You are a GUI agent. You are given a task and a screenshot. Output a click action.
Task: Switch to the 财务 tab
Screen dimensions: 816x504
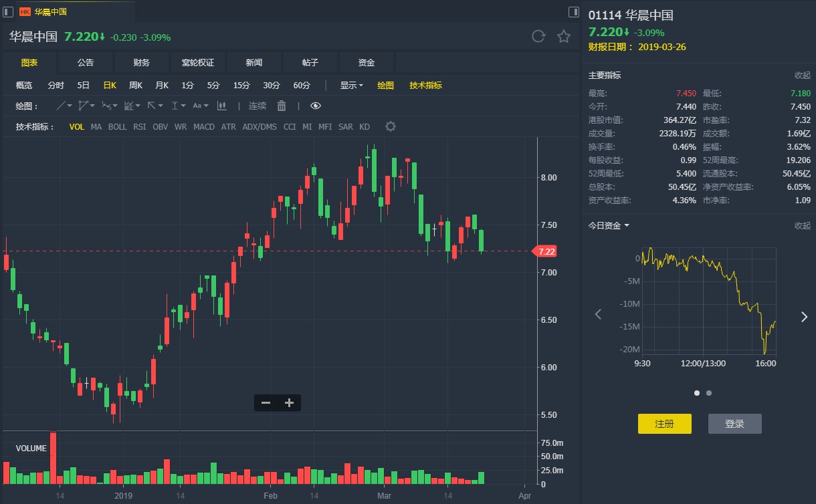142,63
